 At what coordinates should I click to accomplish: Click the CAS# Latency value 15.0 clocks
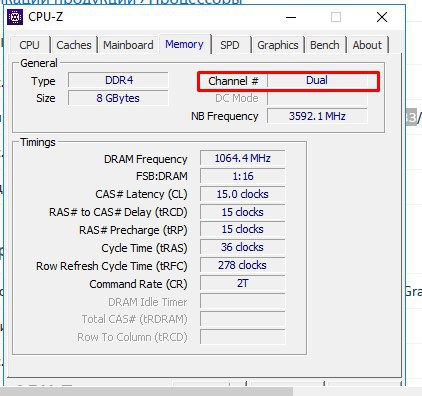click(242, 194)
